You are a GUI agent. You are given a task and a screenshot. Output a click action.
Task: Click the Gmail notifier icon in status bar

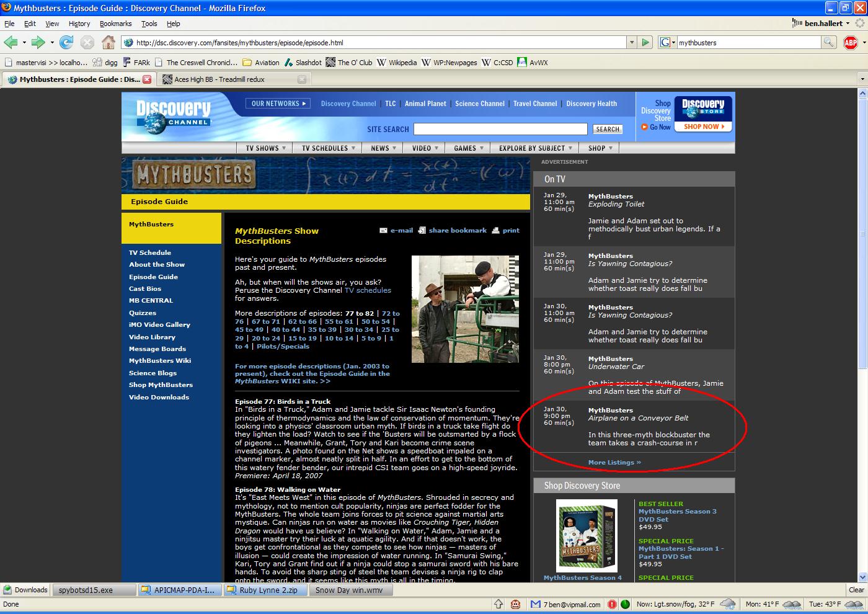click(x=536, y=604)
